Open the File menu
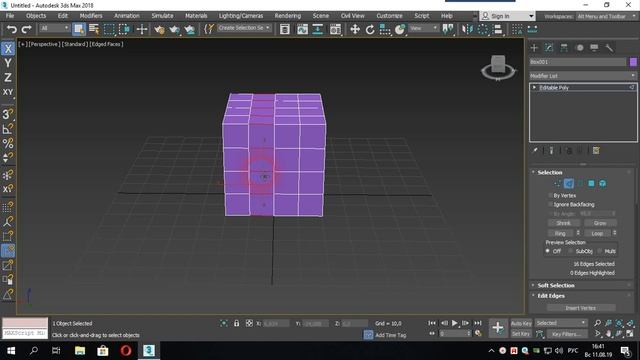Viewport: 640px width, 360px height. click(10, 16)
